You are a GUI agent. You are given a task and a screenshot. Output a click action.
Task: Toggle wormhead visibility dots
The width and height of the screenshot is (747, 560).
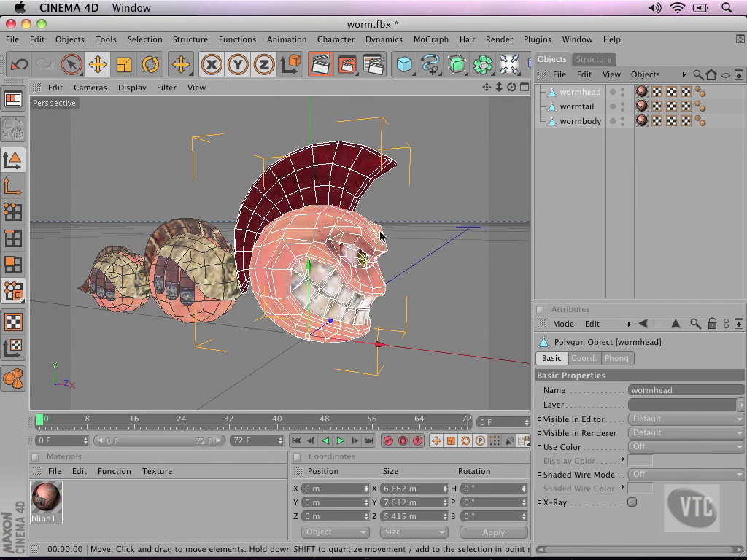(622, 92)
